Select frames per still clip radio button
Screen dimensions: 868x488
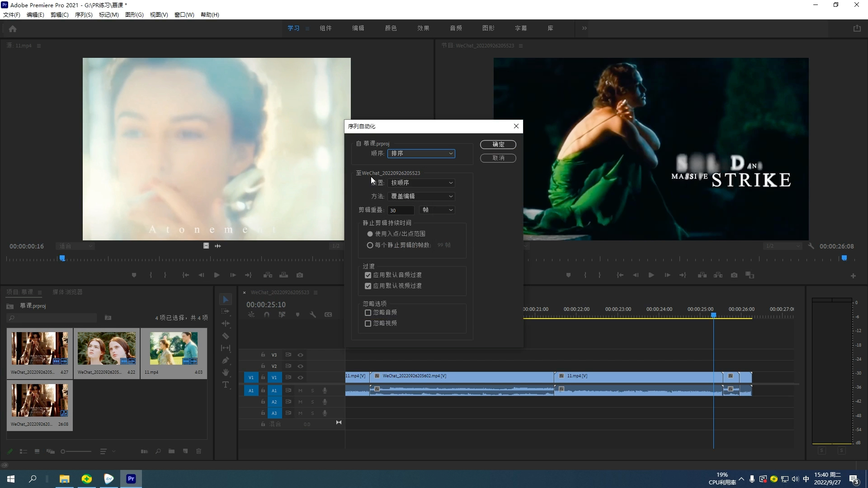[x=370, y=245]
